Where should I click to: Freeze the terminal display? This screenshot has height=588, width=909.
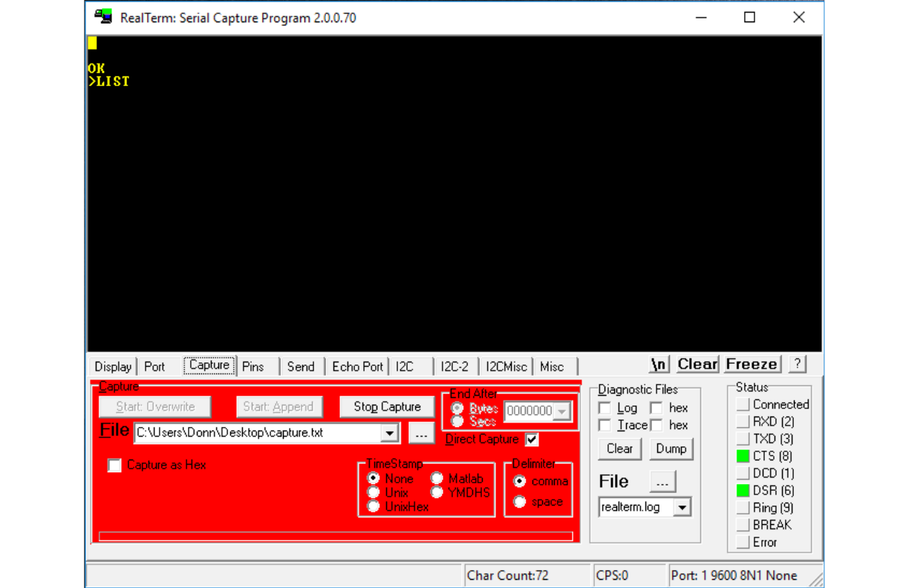coord(752,364)
